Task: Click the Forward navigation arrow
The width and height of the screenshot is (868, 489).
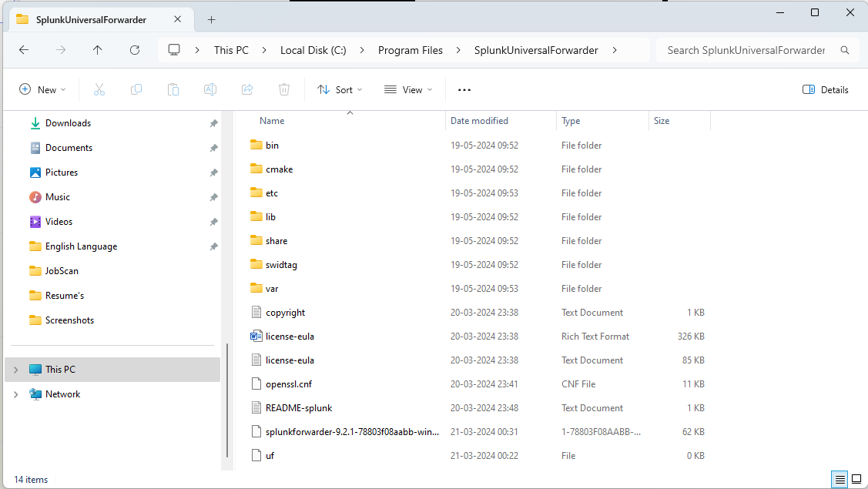Action: click(61, 50)
